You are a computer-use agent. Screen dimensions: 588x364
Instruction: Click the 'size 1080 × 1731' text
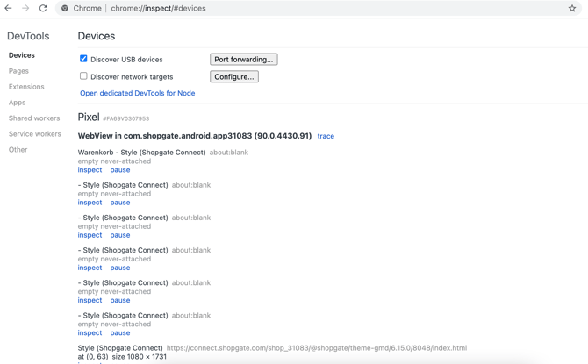coord(140,356)
